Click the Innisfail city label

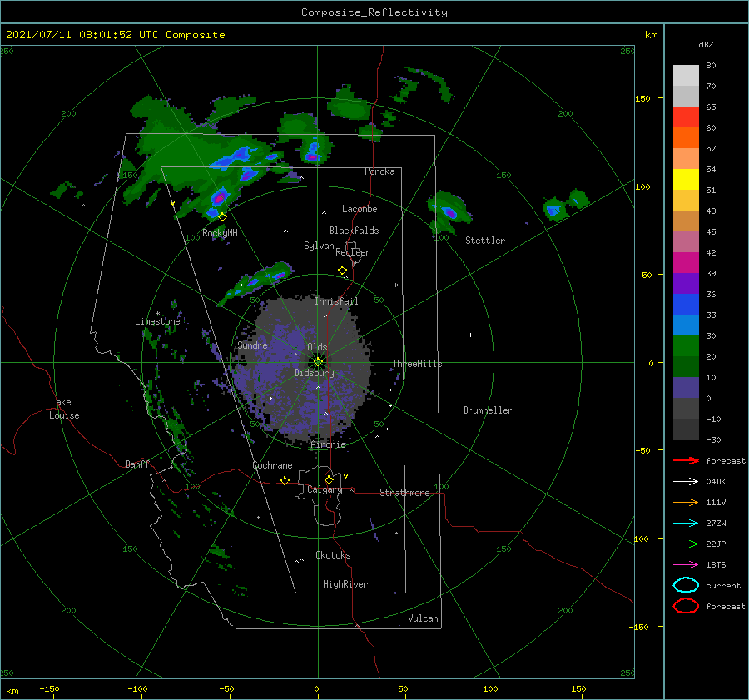(336, 301)
